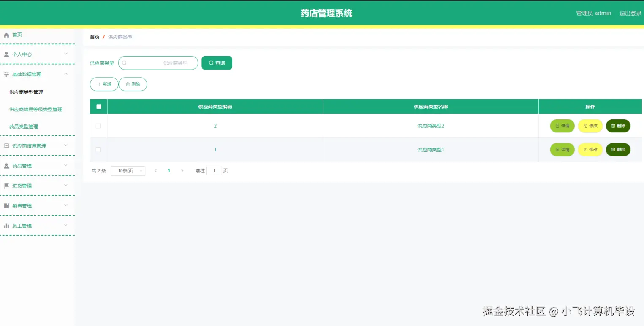Screen dimensions: 644x326
Task: Expand the 药品管理 chevron
Action: coord(66,165)
